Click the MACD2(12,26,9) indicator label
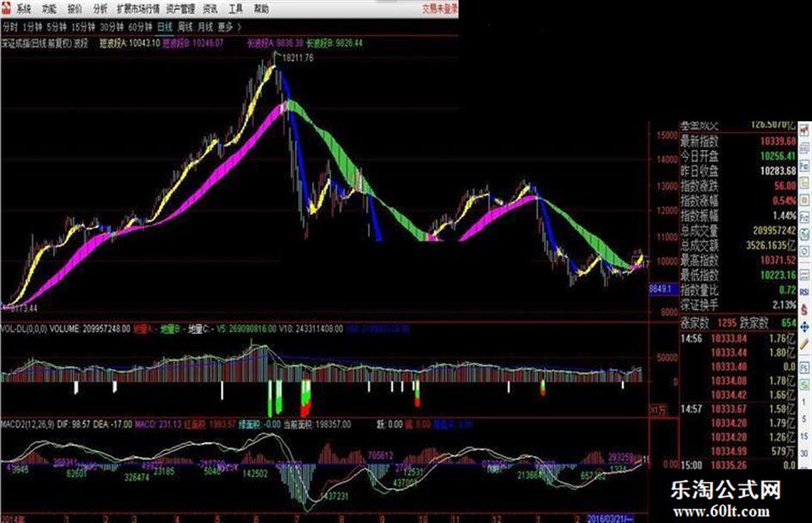 pyautogui.click(x=27, y=424)
